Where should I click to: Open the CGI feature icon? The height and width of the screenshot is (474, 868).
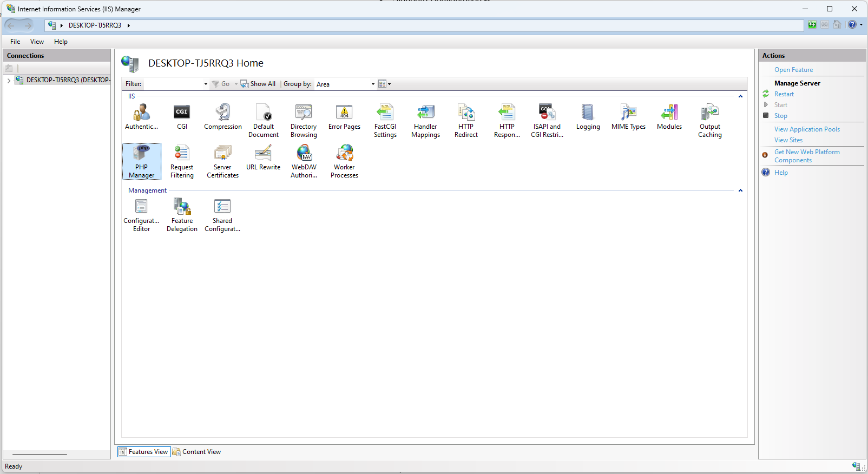click(182, 117)
